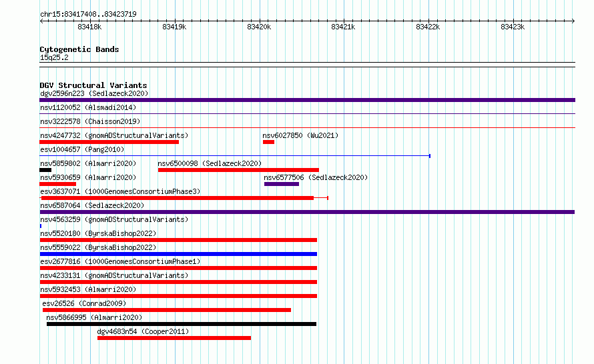Click the red bar under esv2677816

[178, 268]
